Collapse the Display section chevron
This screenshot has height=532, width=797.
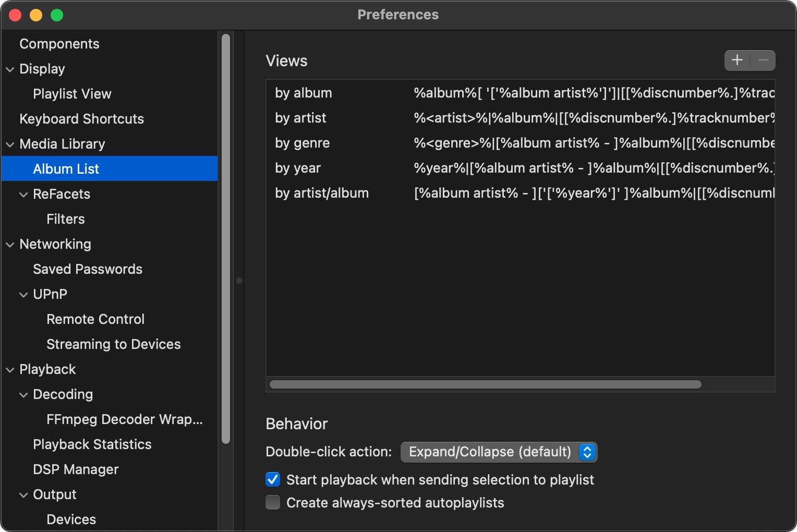point(10,69)
